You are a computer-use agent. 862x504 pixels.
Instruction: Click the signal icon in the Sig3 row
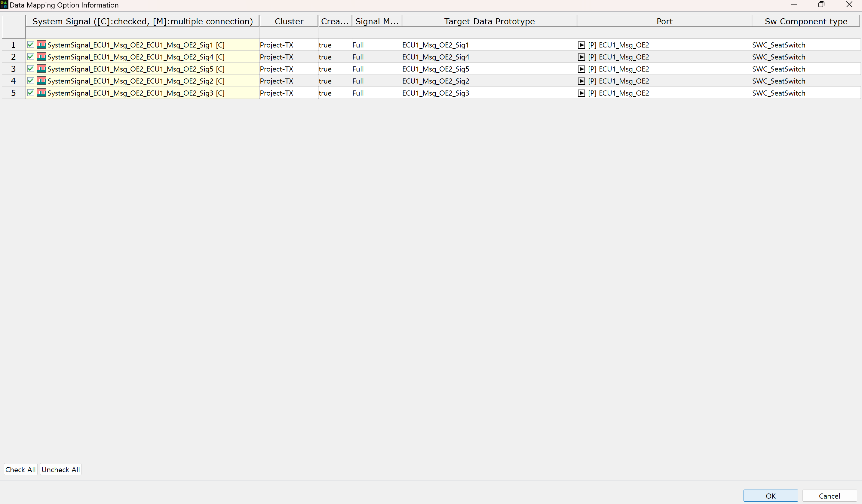click(41, 92)
